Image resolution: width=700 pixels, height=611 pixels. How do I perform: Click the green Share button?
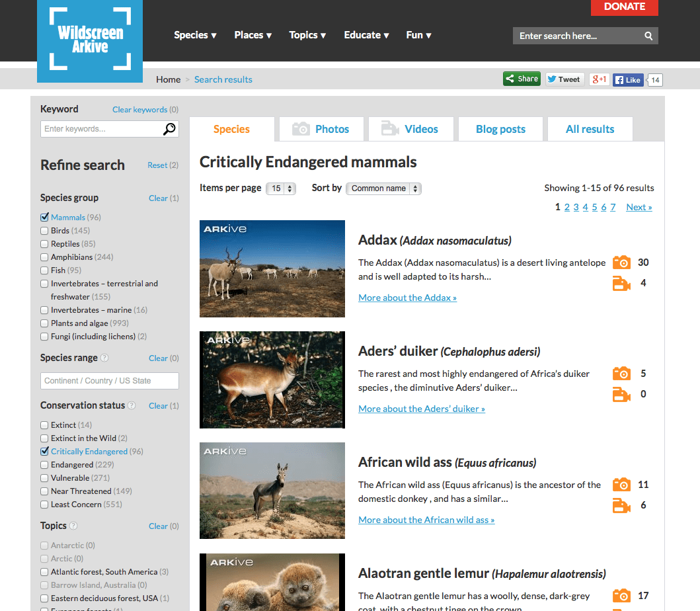[x=522, y=79]
